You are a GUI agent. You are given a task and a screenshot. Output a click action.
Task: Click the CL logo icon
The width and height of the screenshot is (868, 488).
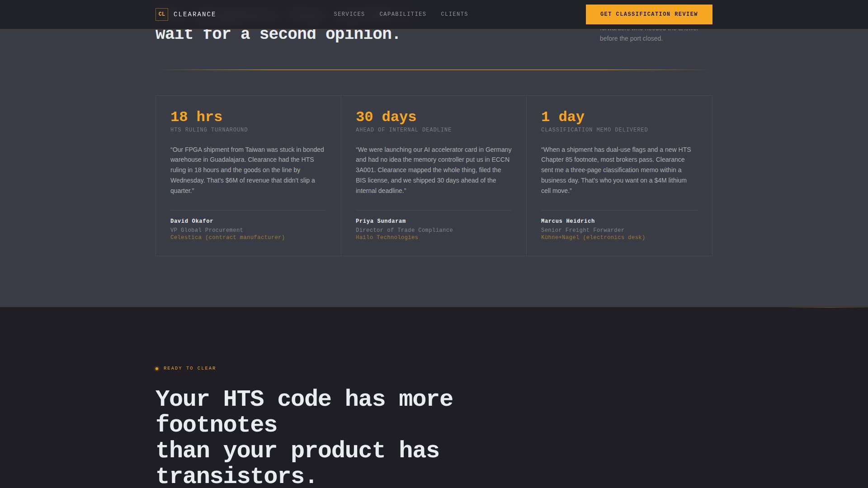point(161,14)
